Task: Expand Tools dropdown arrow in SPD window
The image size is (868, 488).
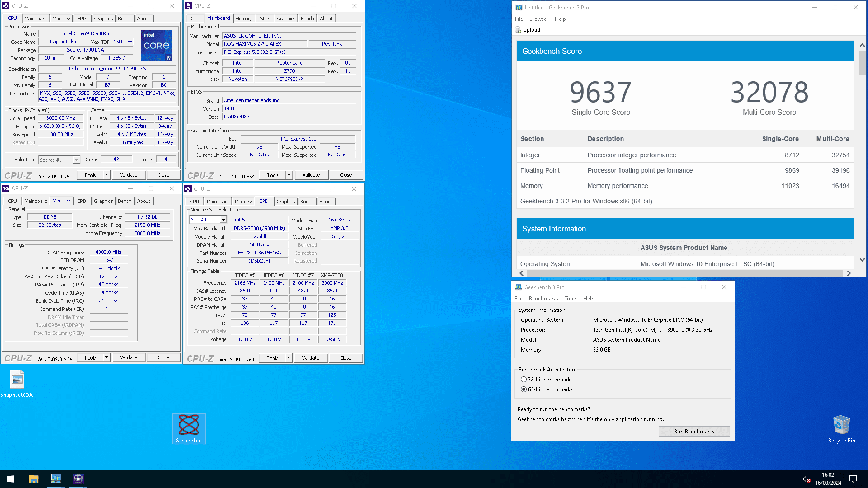Action: (289, 358)
